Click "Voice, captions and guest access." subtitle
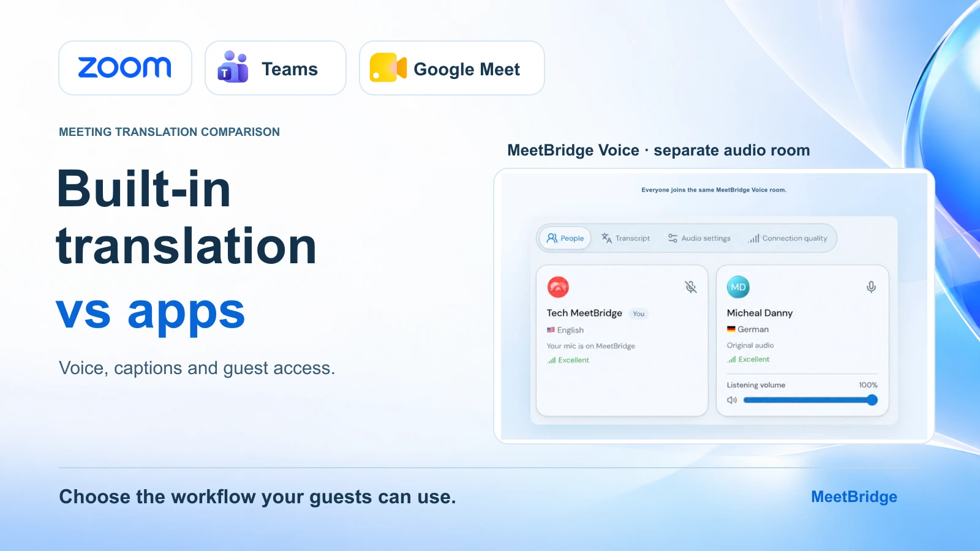The height and width of the screenshot is (551, 980). 197,368
